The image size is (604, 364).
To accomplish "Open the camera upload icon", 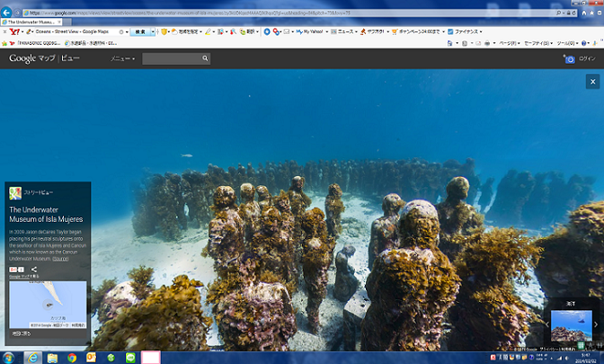I will point(569,59).
